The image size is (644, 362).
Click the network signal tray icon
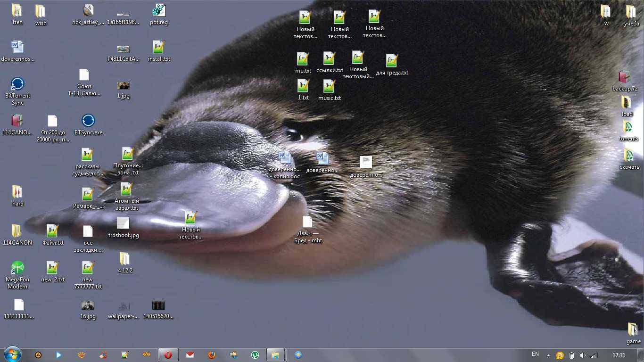pos(594,355)
